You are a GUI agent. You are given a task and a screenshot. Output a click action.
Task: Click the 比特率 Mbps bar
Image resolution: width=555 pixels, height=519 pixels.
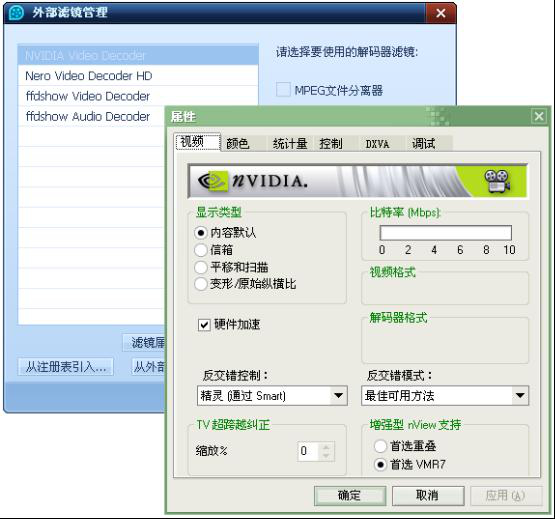point(446,233)
